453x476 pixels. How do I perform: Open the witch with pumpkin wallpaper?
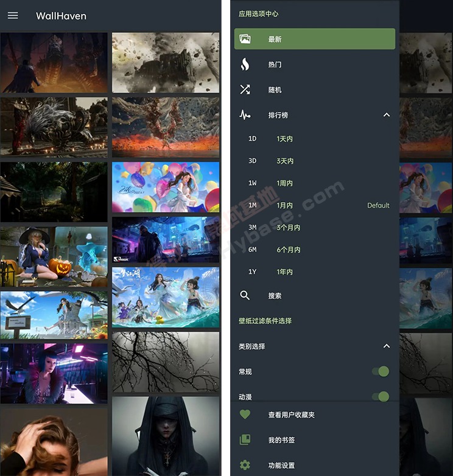click(54, 256)
